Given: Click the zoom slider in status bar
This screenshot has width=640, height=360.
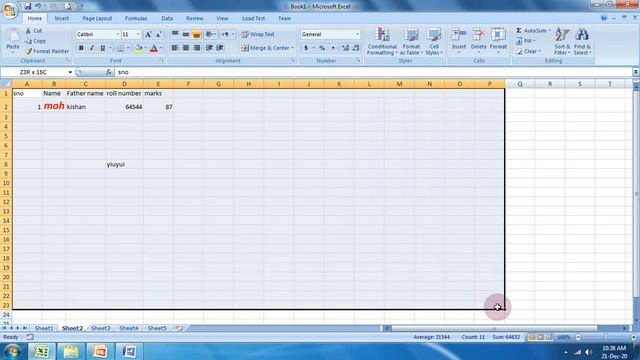Looking at the screenshot, I should pos(606,337).
